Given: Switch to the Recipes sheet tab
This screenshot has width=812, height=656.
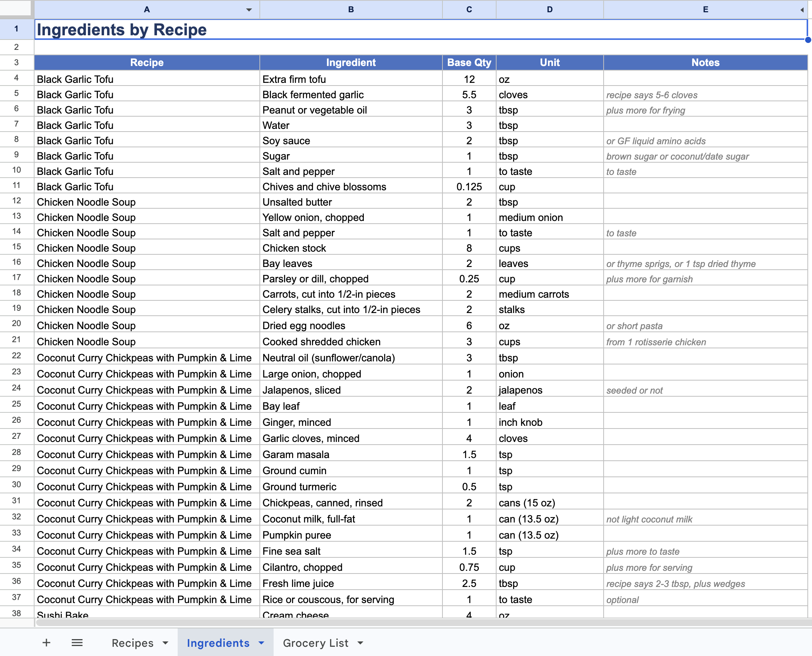Looking at the screenshot, I should point(133,643).
